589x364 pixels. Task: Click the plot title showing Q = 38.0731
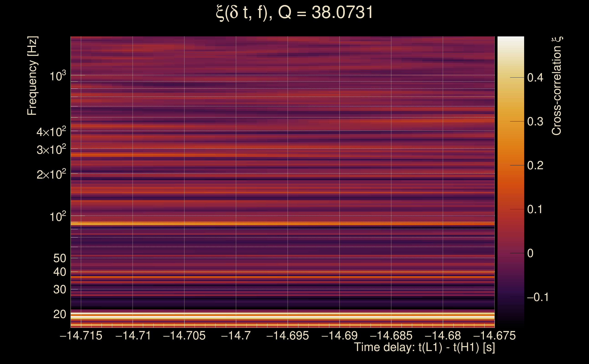pyautogui.click(x=294, y=13)
